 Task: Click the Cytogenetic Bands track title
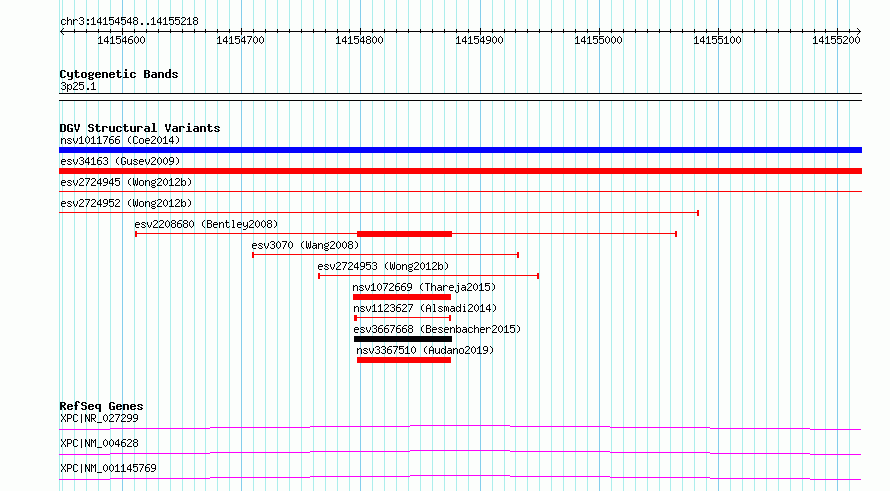119,74
